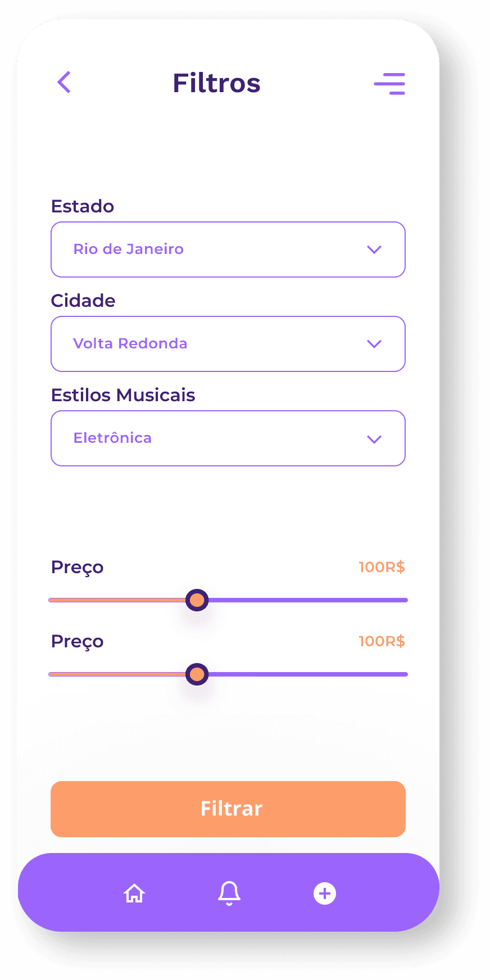Click the upper Preço slider handle
The height and width of the screenshot is (980, 490).
tap(197, 600)
